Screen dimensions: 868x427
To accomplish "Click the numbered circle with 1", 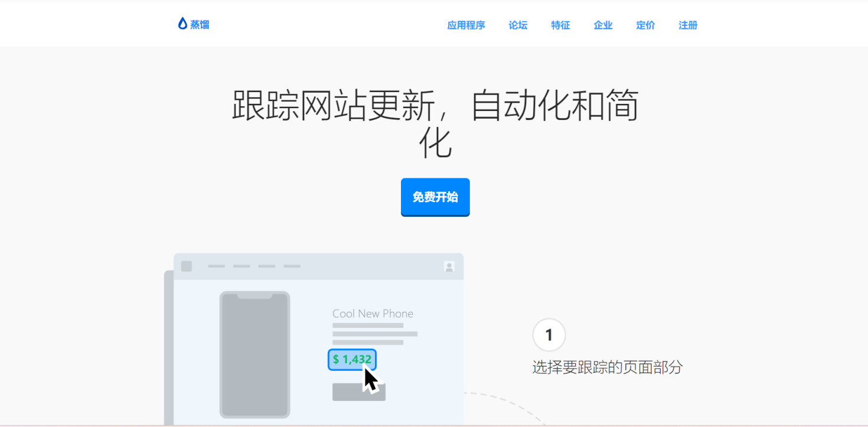I will (x=549, y=335).
